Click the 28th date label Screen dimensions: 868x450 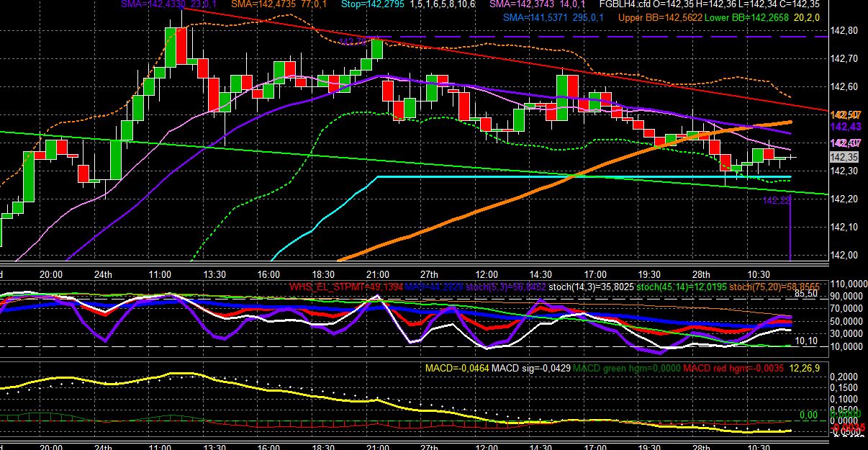[x=702, y=274]
